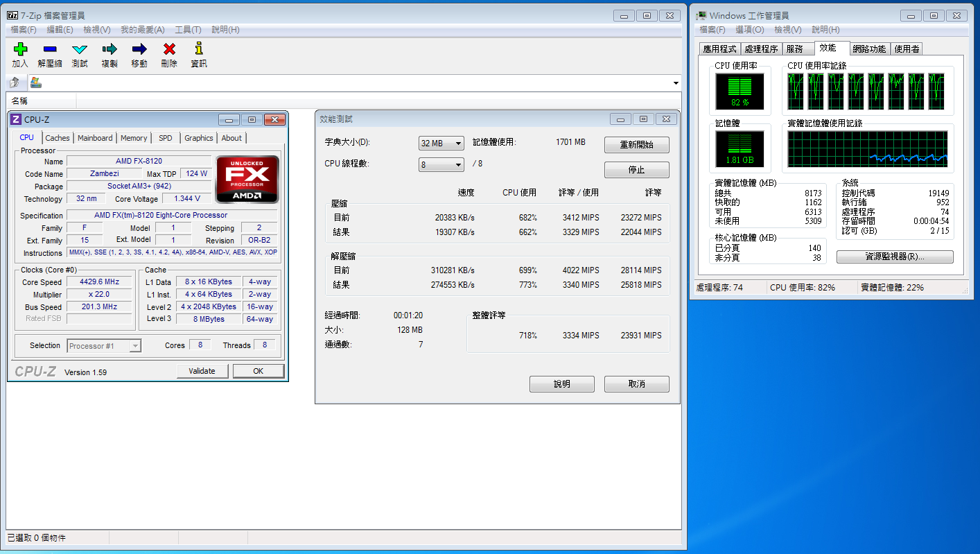Viewport: 980px width, 554px height.
Task: Open the 選項(O) menu in Task Manager
Action: pyautogui.click(x=750, y=30)
